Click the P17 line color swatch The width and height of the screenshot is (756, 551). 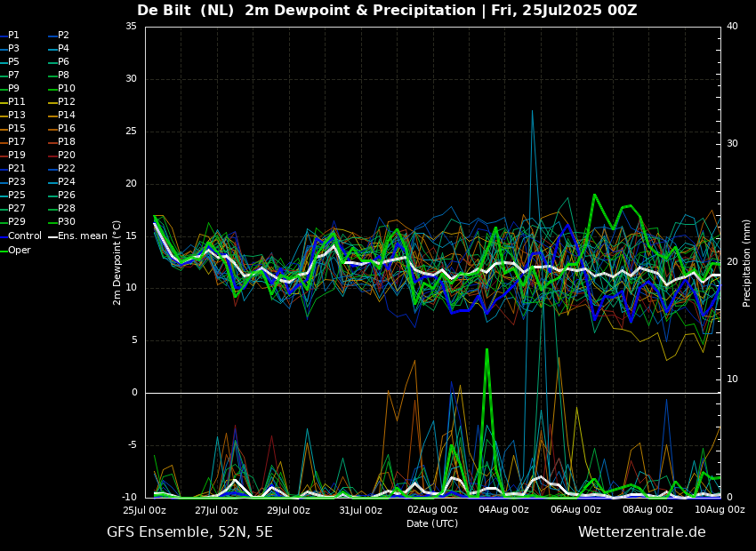[x=3, y=142]
